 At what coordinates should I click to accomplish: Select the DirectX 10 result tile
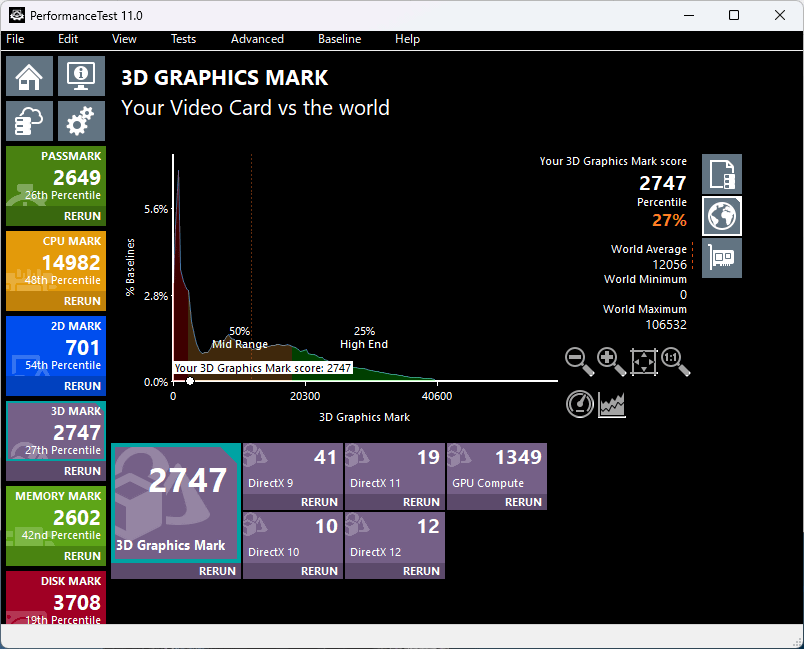point(293,538)
